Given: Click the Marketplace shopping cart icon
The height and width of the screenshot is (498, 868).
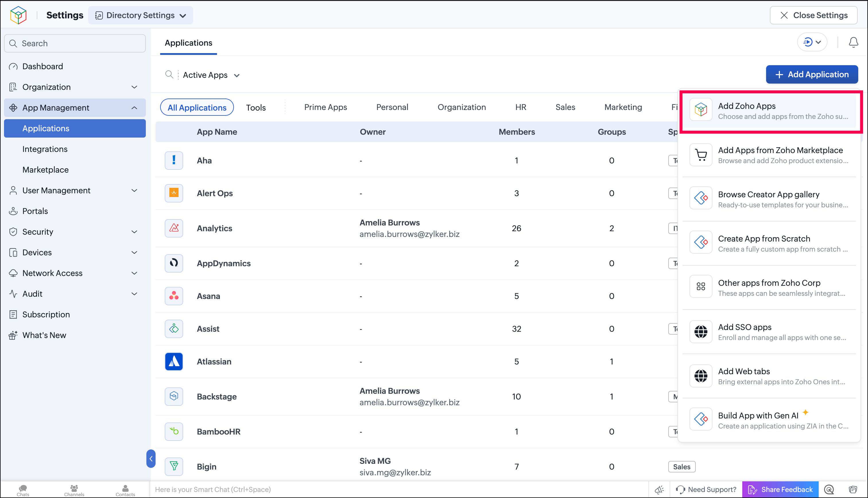Looking at the screenshot, I should [701, 155].
